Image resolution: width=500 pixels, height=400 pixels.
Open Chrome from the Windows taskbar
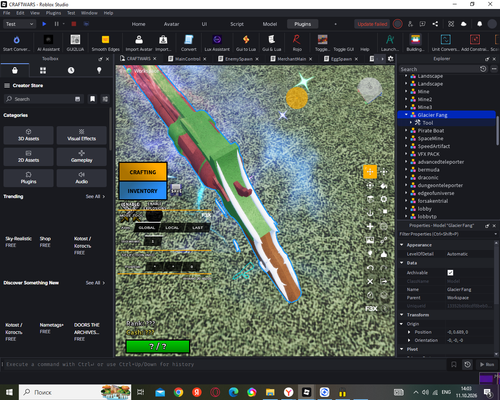[178, 392]
